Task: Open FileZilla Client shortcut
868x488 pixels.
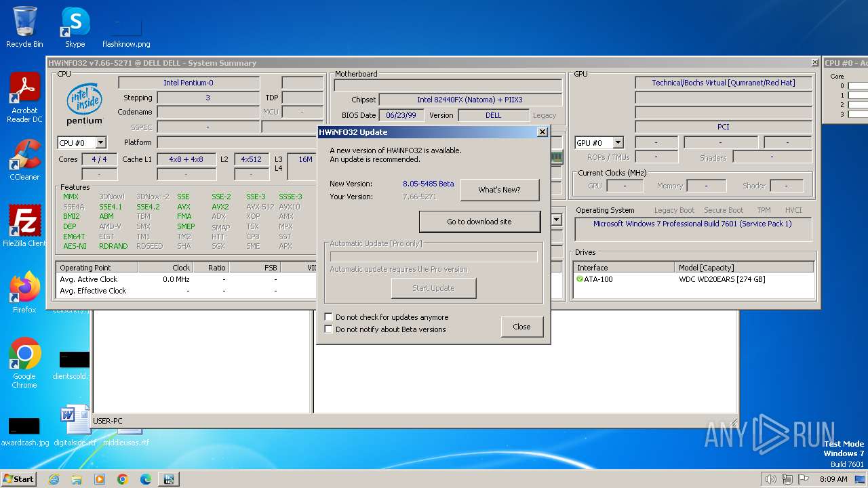Action: (24, 226)
